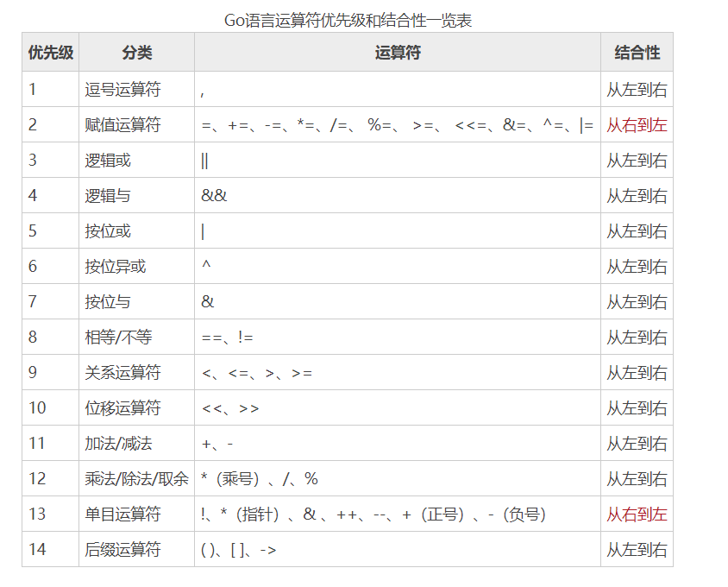This screenshot has height=587, width=728.
Task: Select the assignment operators =、+=、-= cell
Action: (x=398, y=124)
